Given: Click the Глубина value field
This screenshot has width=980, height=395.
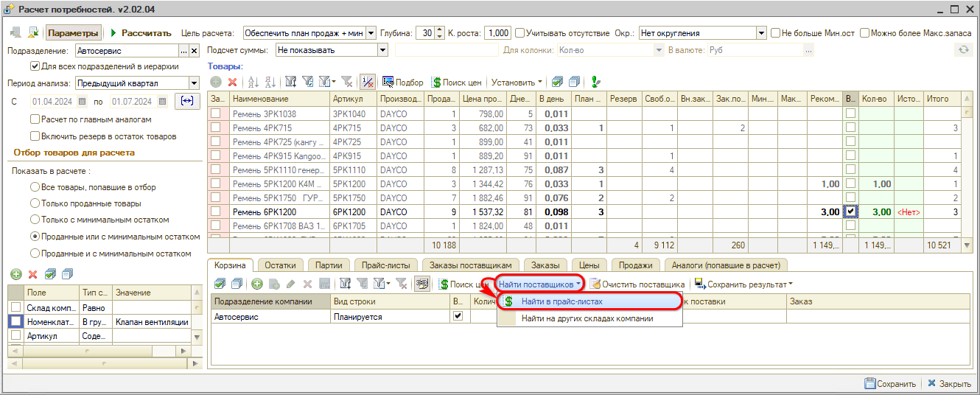Looking at the screenshot, I should (425, 33).
